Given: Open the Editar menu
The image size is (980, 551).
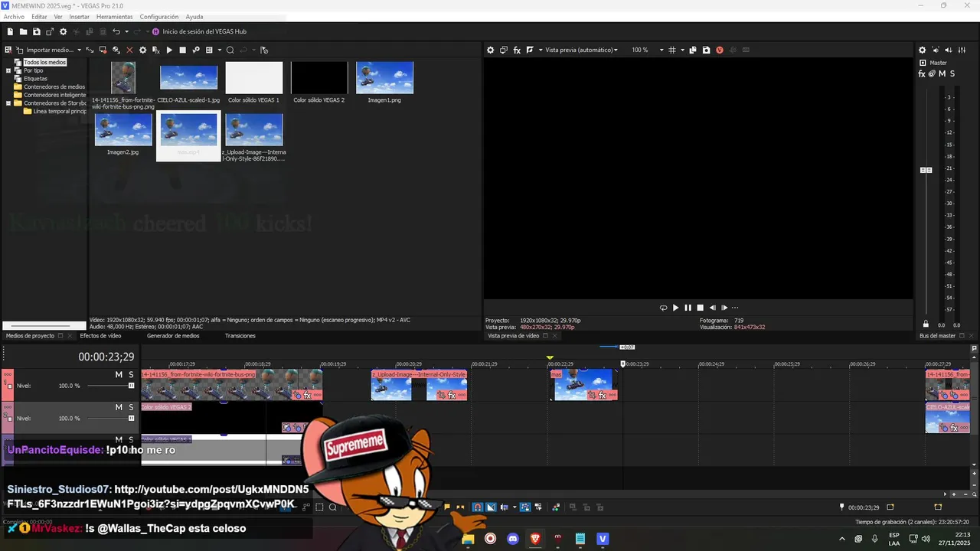Looking at the screenshot, I should [39, 17].
